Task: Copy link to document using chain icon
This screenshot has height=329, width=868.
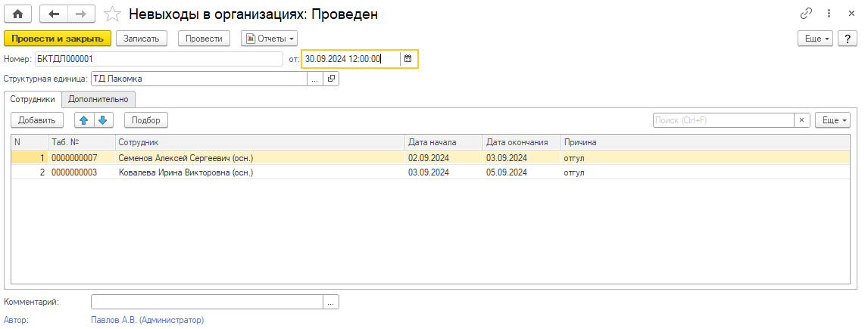Action: point(806,14)
